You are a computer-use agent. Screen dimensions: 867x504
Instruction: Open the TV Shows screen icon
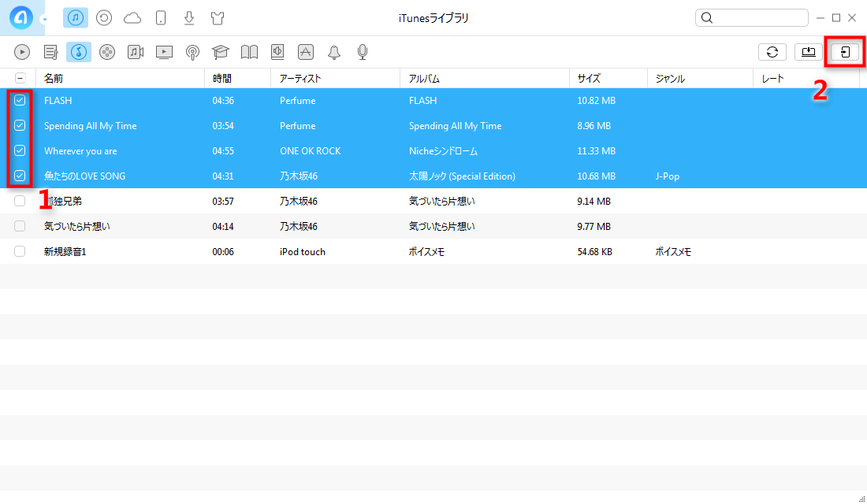(x=164, y=52)
